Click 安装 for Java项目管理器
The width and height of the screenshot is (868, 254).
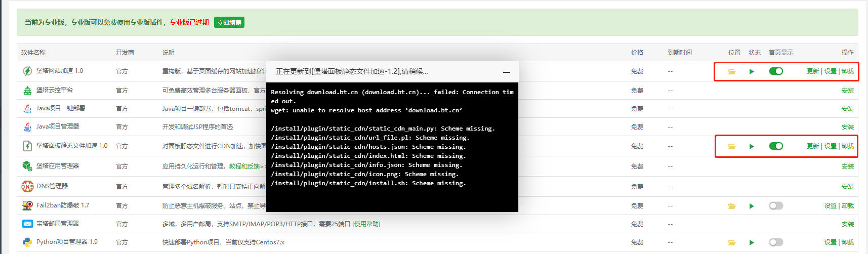[848, 127]
